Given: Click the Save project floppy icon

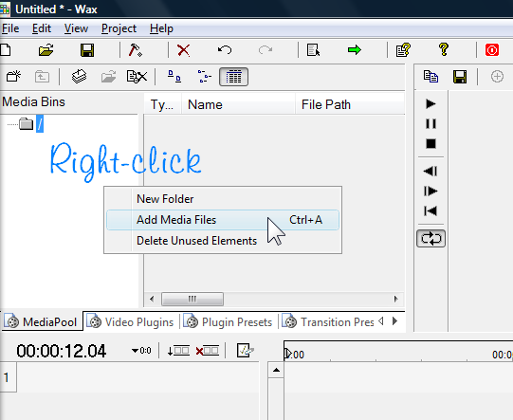Looking at the screenshot, I should pos(87,50).
